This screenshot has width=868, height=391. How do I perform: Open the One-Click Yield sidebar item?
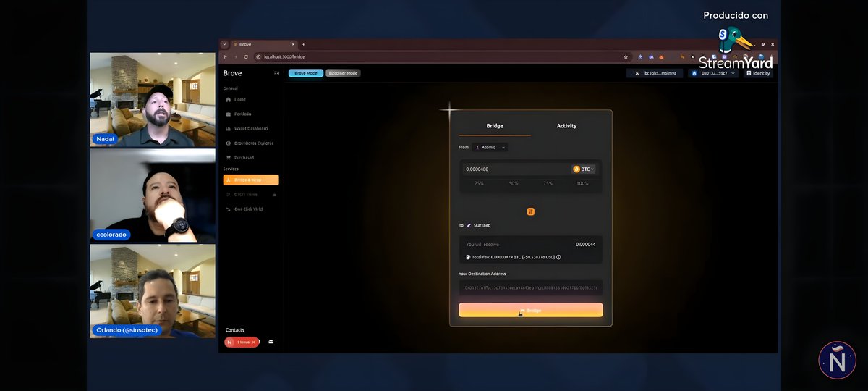251,209
